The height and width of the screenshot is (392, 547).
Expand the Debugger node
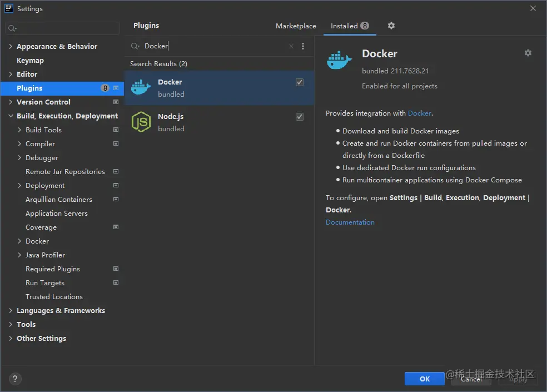[19, 157]
